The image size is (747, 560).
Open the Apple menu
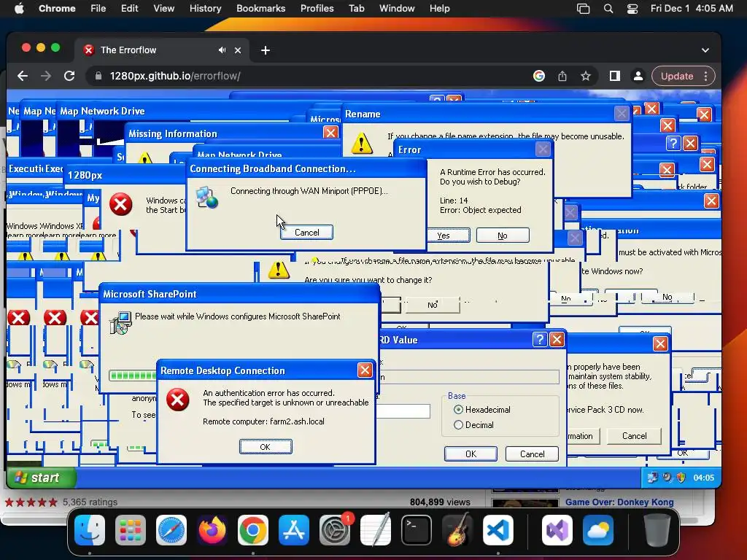19,9
